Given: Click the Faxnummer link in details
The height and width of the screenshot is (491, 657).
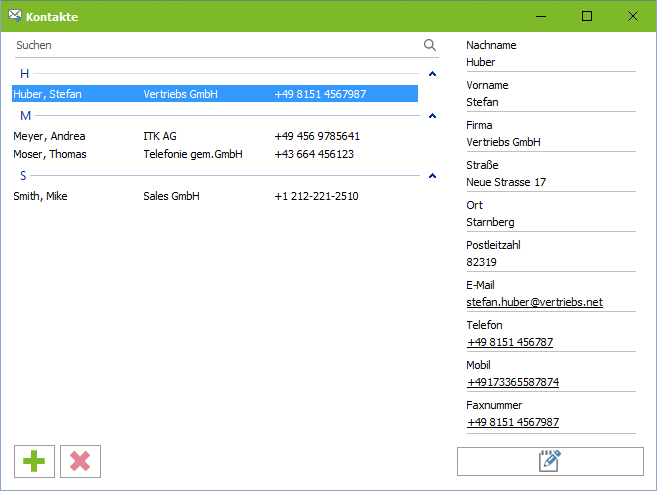Looking at the screenshot, I should point(512,422).
